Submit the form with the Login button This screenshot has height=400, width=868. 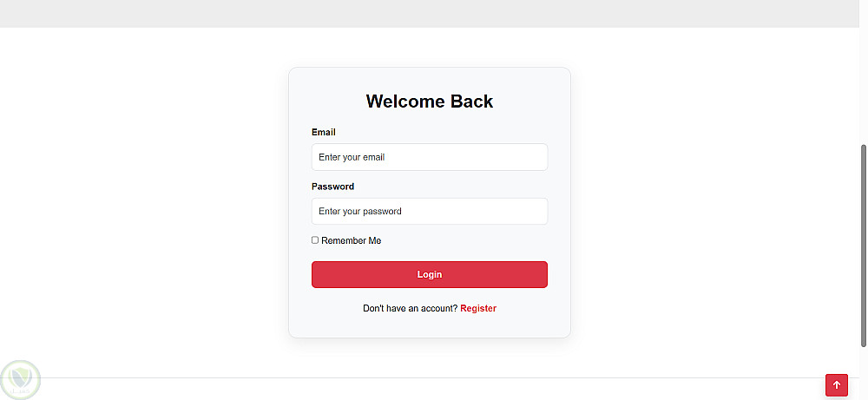click(430, 274)
